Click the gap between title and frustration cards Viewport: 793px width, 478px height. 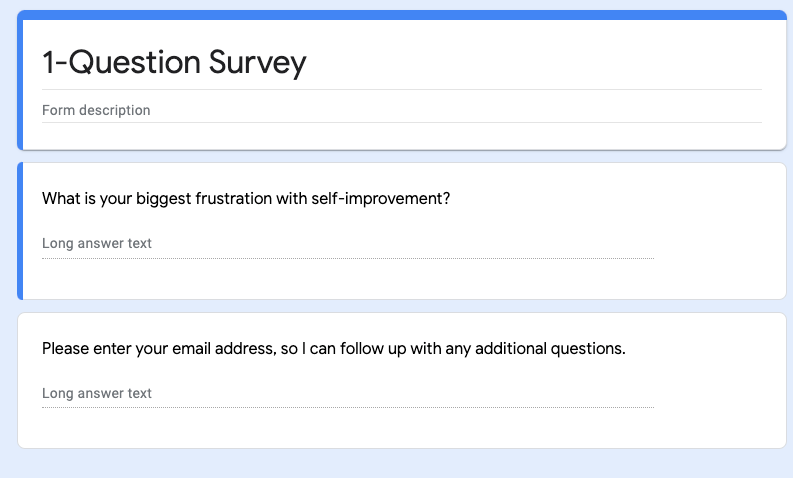pos(400,157)
